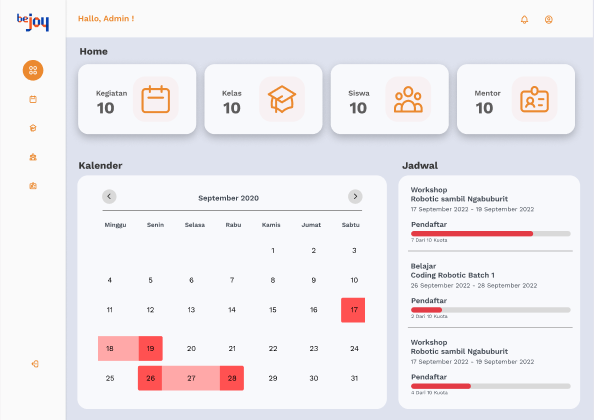The height and width of the screenshot is (420, 594).
Task: Open the Kegiatan summary card
Action: click(x=137, y=99)
